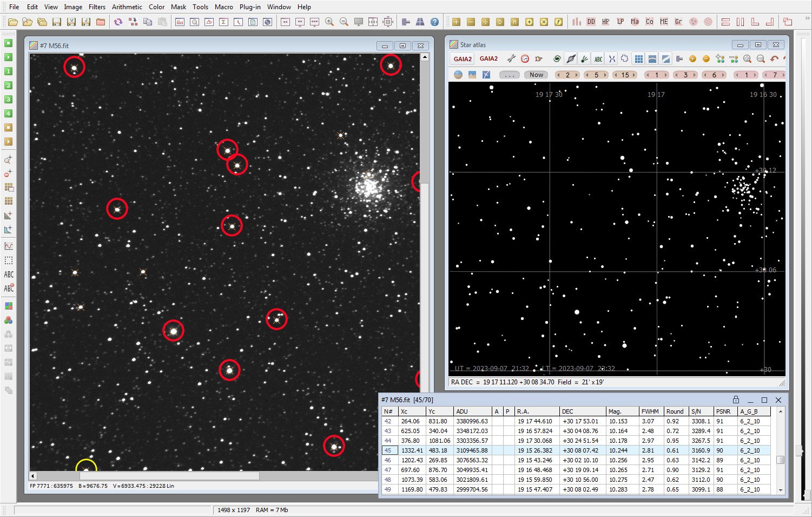Viewport: 812px width, 517px height.
Task: Decrease the 5 stepper in Star atlas
Action: pos(587,75)
